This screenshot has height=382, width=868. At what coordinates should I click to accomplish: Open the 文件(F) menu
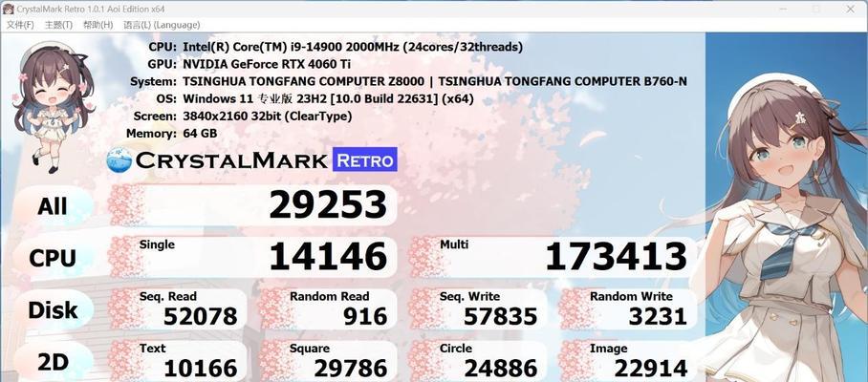click(20, 25)
